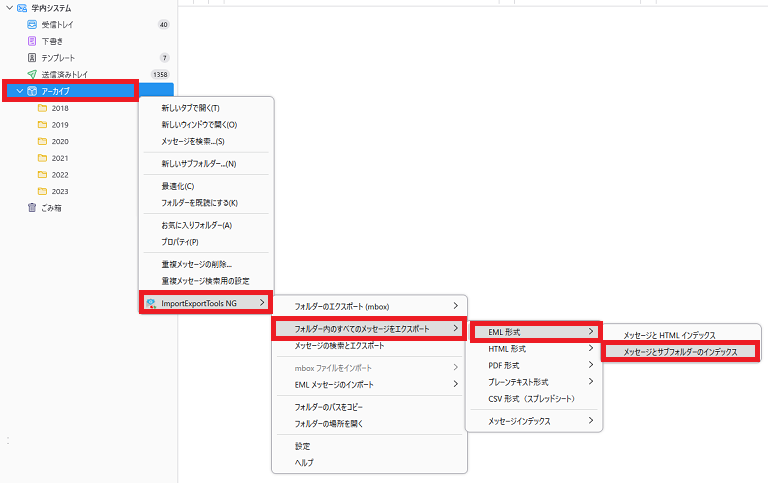Expand フォルダーのエクスポート (mbox) submenu arrow
The image size is (768, 483).
tap(456, 306)
